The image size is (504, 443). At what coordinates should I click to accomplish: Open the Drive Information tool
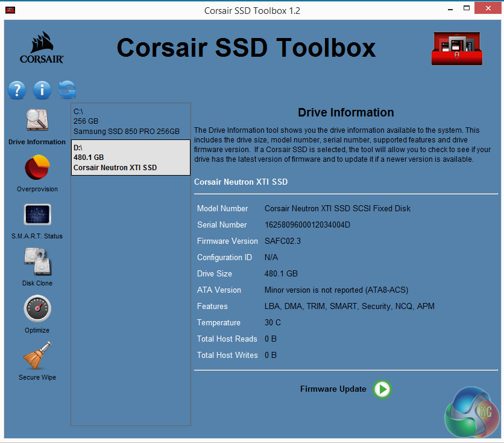(x=37, y=127)
